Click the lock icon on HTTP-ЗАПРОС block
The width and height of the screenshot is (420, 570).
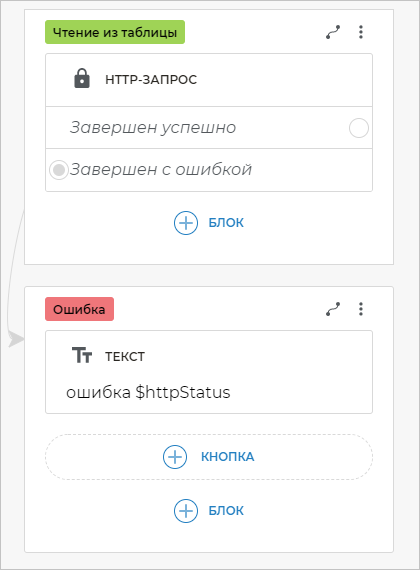(x=82, y=79)
